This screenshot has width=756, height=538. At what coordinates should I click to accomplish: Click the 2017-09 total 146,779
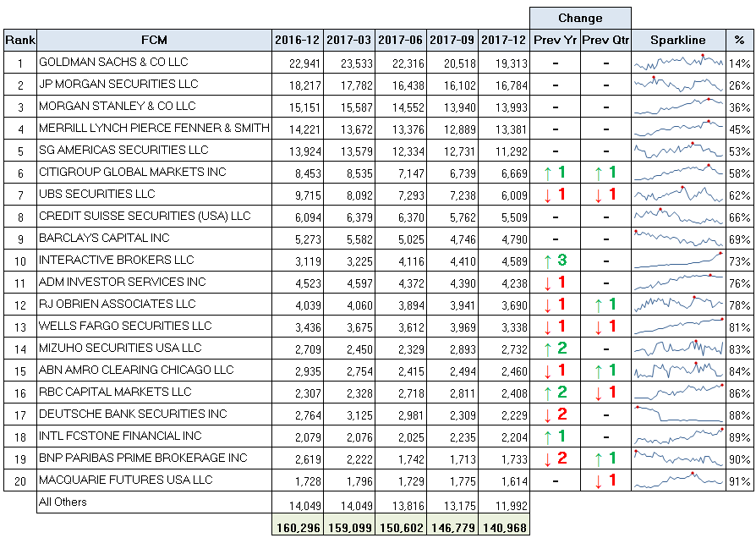[x=452, y=527]
